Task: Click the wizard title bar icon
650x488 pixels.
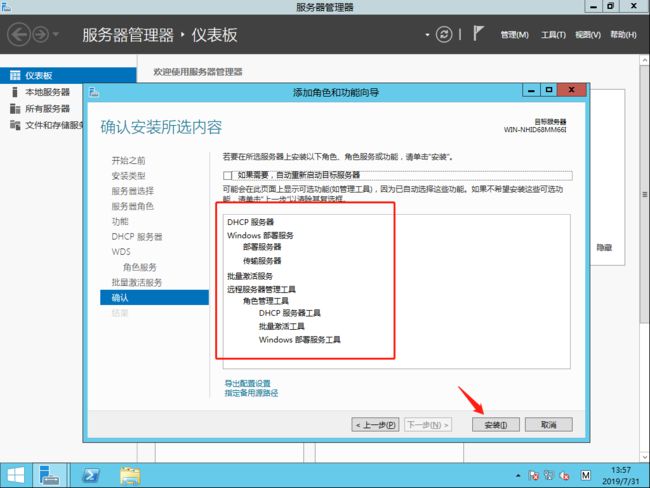Action: click(94, 92)
